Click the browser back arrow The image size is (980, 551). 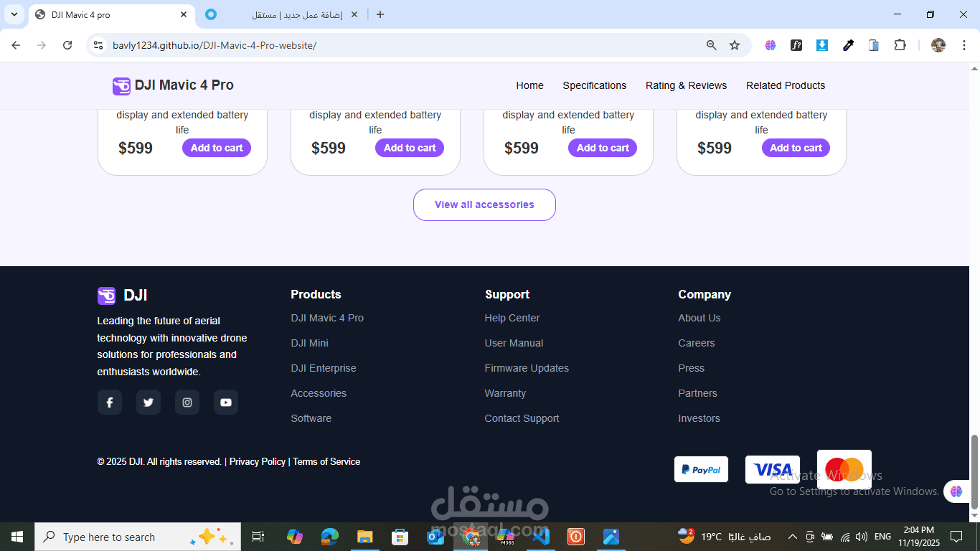pyautogui.click(x=16, y=45)
